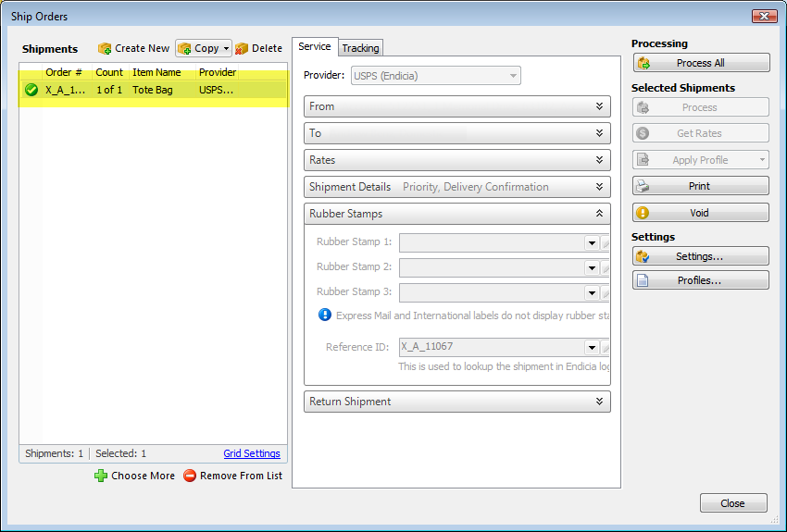Expand the Rates section
This screenshot has width=787, height=532.
click(599, 160)
